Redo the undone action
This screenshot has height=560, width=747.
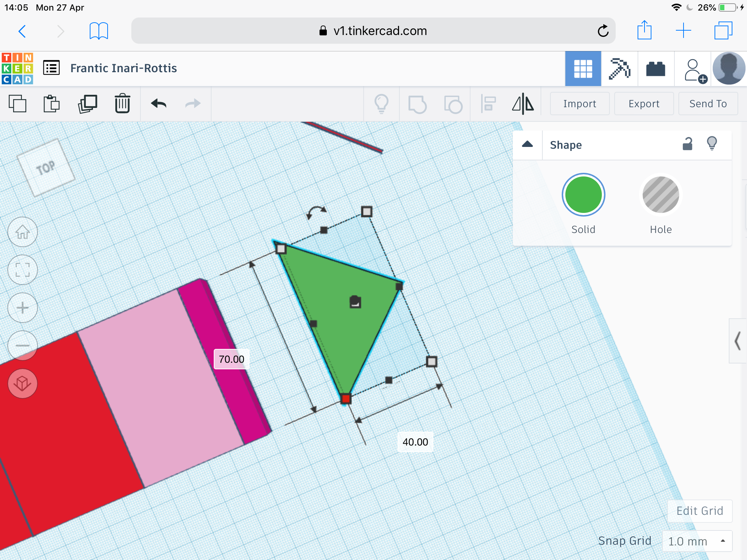click(193, 104)
